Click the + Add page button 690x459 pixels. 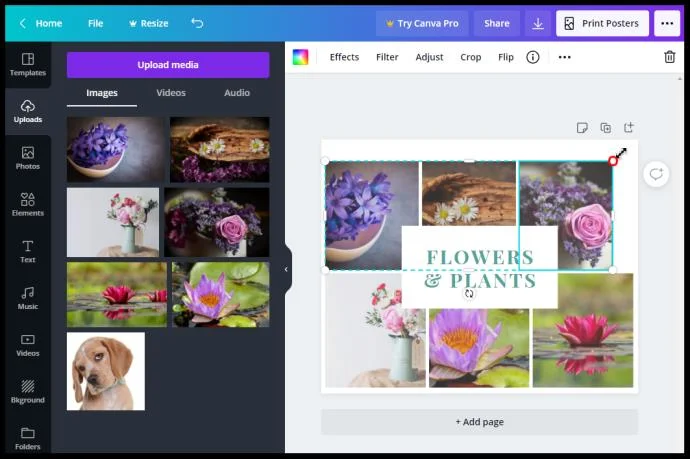(x=479, y=422)
